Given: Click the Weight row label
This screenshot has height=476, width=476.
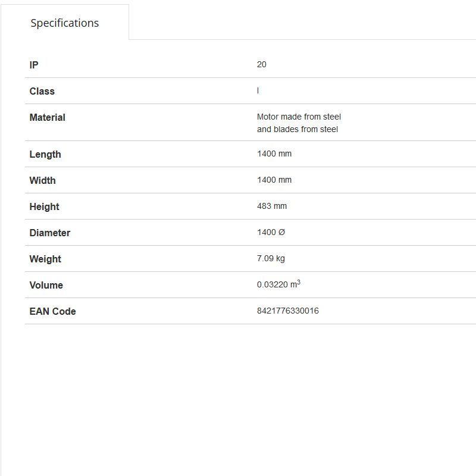Looking at the screenshot, I should (45, 259).
